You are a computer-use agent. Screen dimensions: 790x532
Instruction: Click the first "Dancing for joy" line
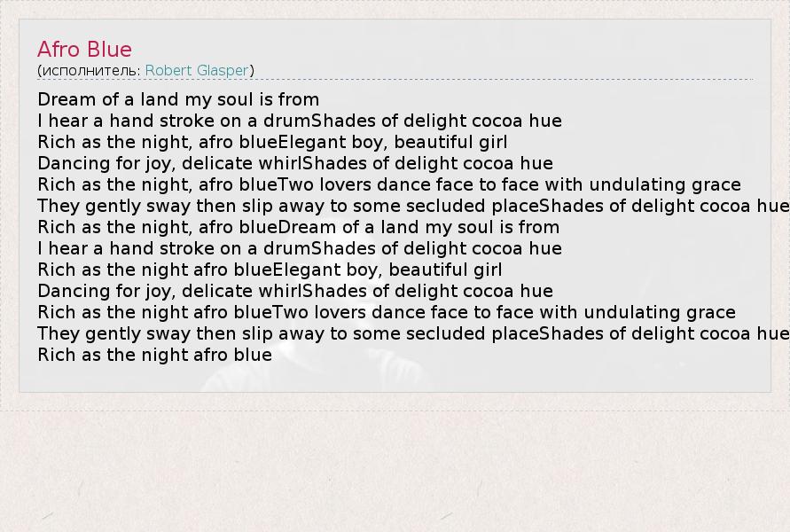click(295, 163)
